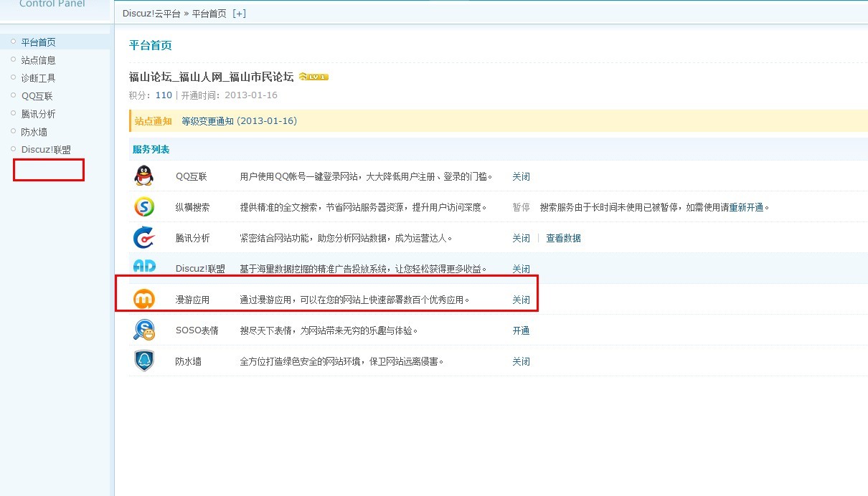Click the 纵横搜索 colorful S icon
Viewport: 868px width, 496px height.
[x=144, y=206]
